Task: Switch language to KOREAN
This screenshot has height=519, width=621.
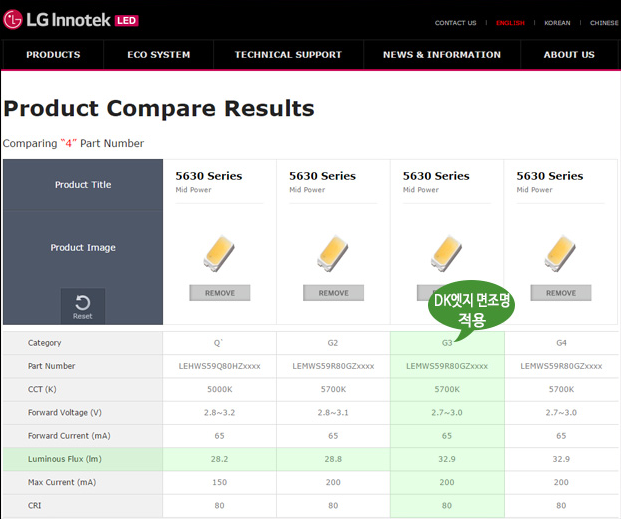Action: pos(557,23)
